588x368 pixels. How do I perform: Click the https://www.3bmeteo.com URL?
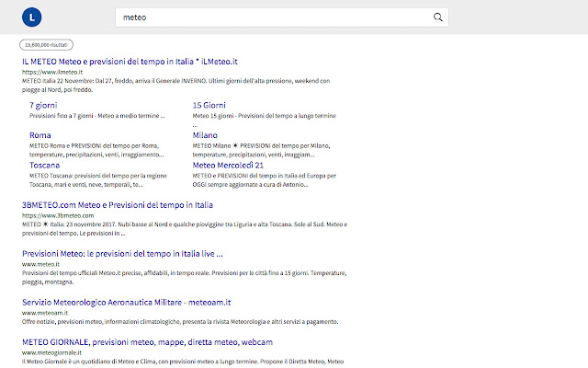coord(58,215)
